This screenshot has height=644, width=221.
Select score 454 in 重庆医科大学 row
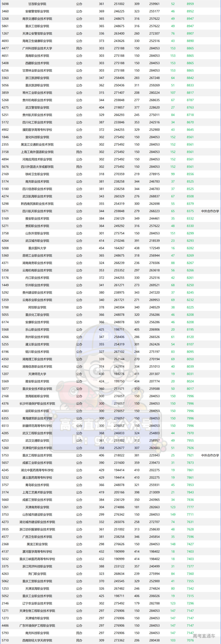pyautogui.click(x=101, y=248)
